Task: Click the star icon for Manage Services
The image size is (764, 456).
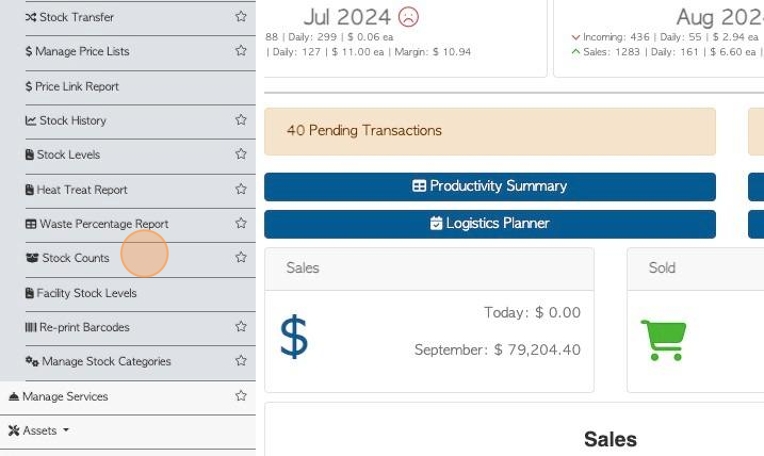Action: pyautogui.click(x=241, y=396)
